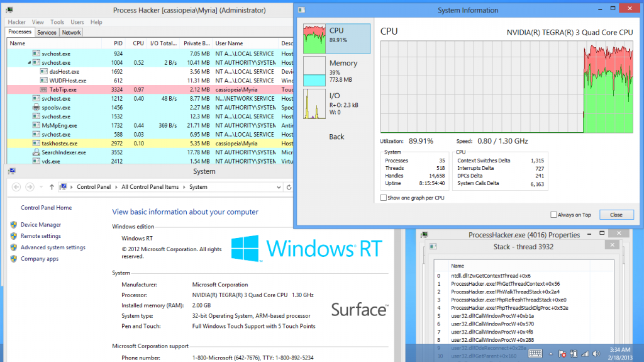Viewport: 644px width, 362px height.
Task: Open Device Manager link
Action: (41, 225)
